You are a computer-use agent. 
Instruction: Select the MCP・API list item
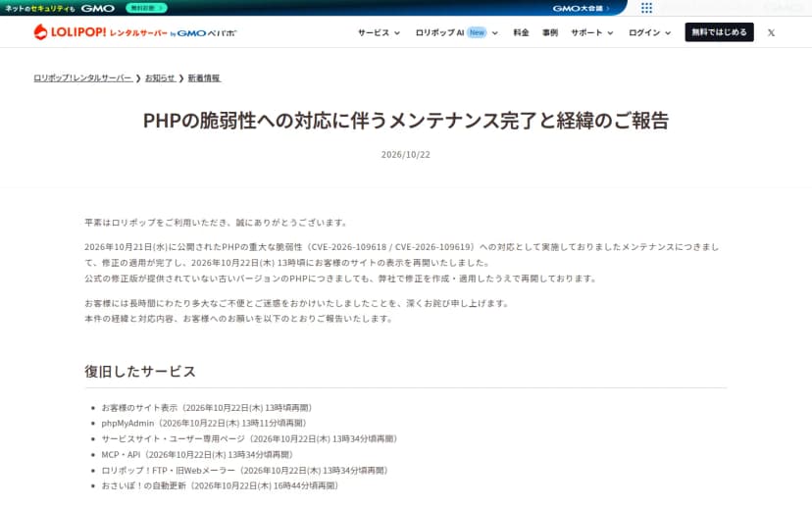click(x=197, y=455)
